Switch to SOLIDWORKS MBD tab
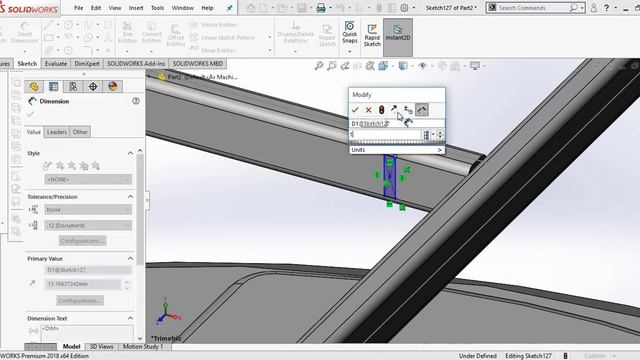Screen dimensions: 640x360 click(198, 64)
